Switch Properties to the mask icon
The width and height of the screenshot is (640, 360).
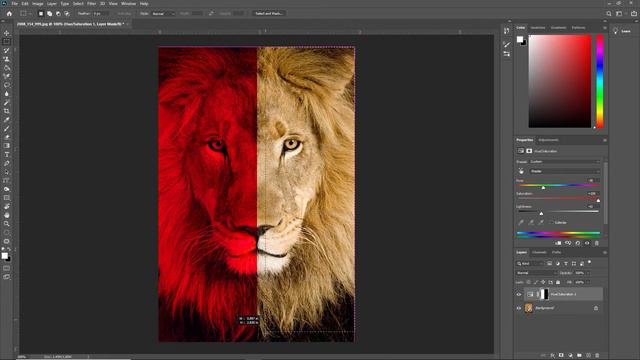tap(529, 151)
